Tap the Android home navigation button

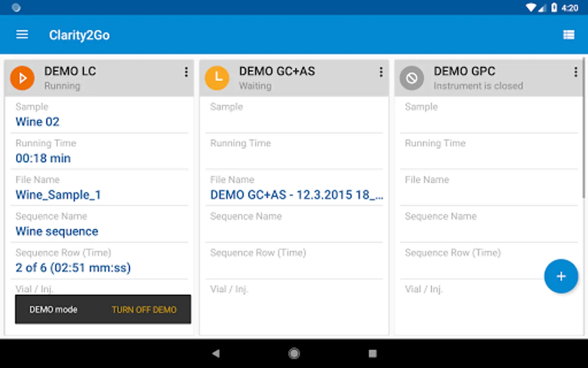(294, 353)
